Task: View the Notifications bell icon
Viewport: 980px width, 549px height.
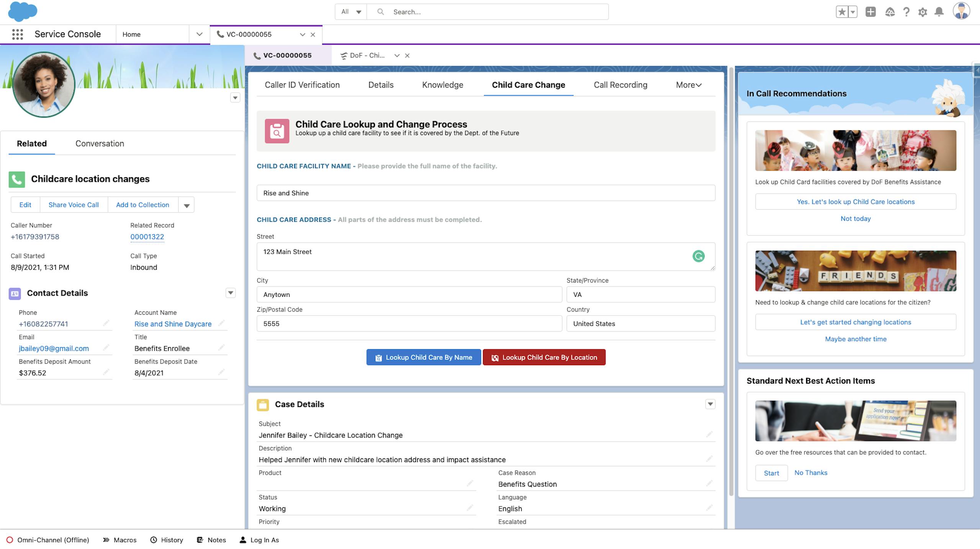Action: pos(939,12)
